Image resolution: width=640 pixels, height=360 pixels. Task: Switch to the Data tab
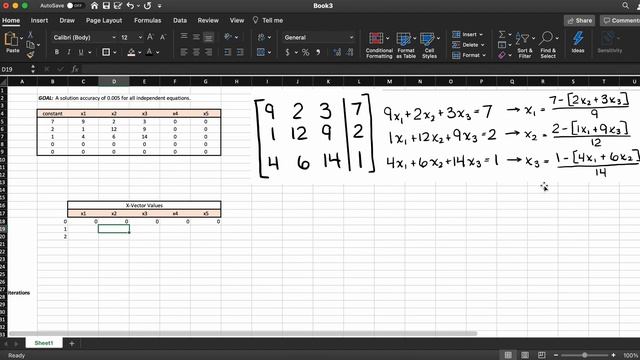click(180, 20)
